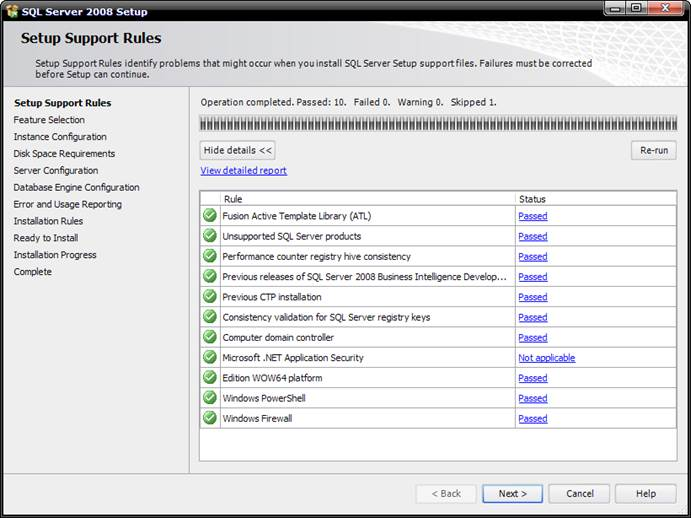
Task: Open Passed status for Windows Firewall
Action: (x=533, y=419)
